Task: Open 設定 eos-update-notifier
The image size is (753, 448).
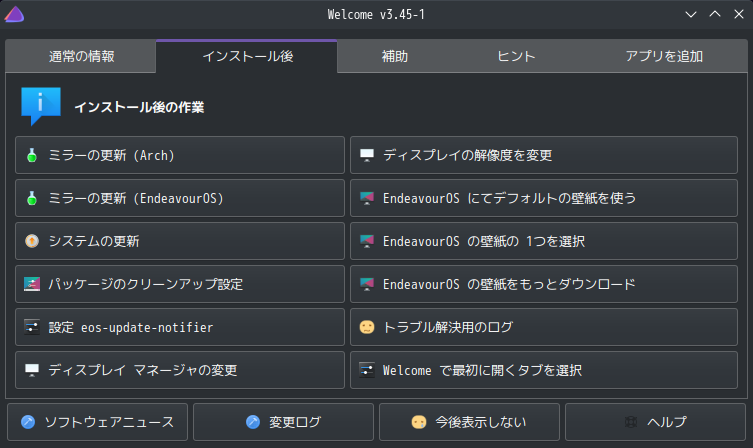Action: click(x=180, y=327)
